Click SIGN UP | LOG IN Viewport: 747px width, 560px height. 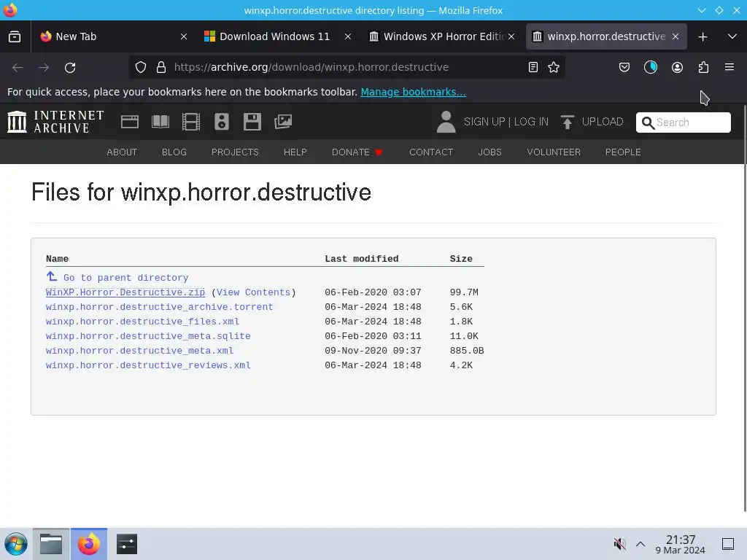click(x=506, y=122)
